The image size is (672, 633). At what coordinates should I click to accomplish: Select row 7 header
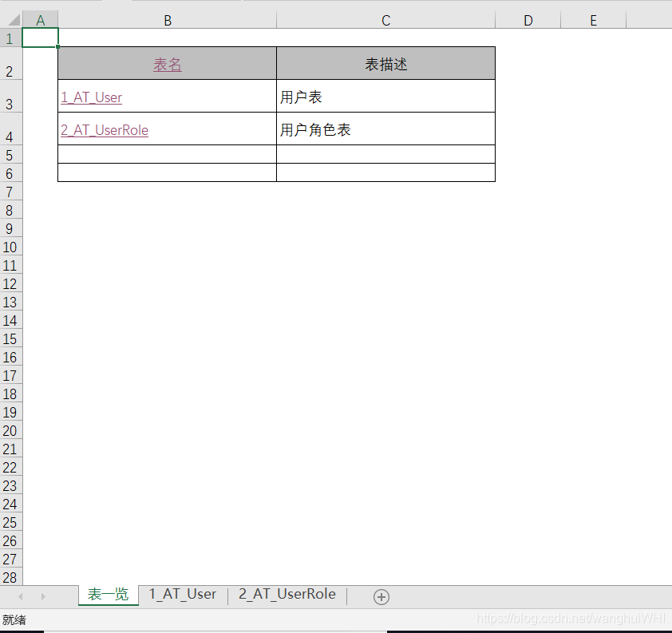click(10, 192)
